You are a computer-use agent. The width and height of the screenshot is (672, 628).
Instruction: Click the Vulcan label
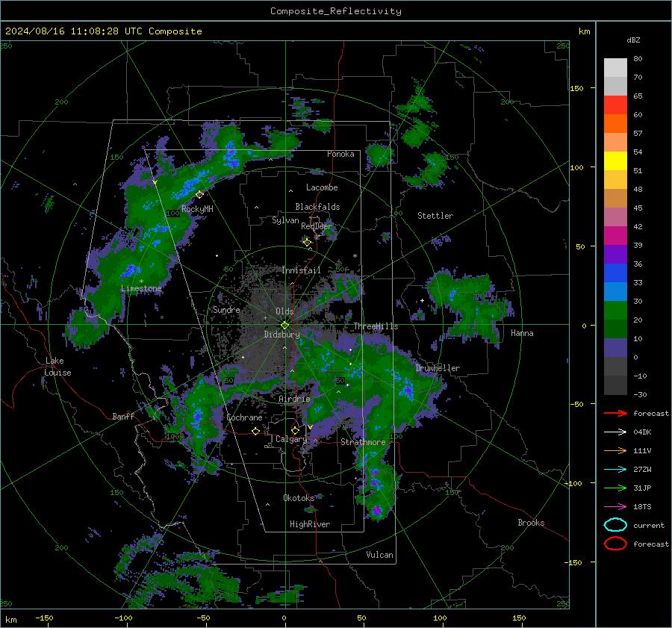coord(379,555)
